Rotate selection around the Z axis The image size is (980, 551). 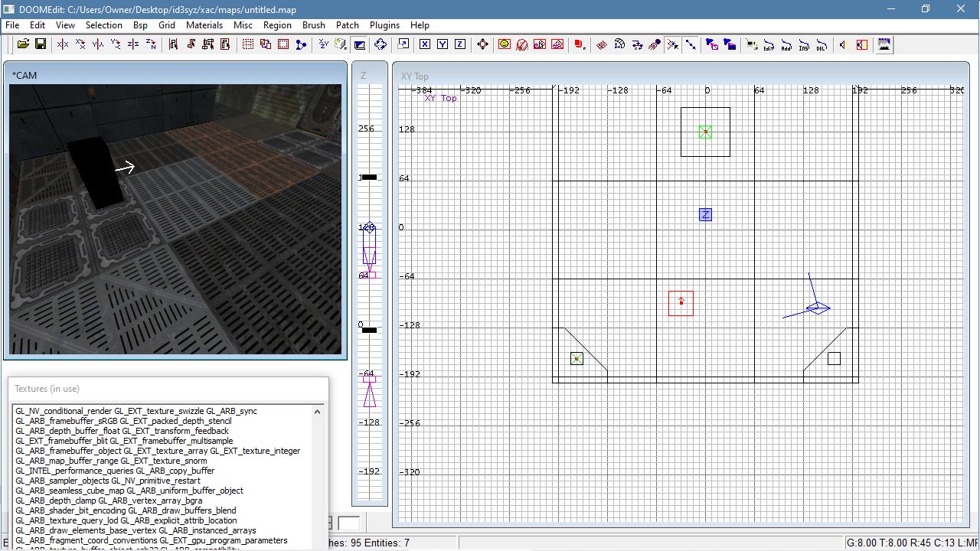point(151,44)
